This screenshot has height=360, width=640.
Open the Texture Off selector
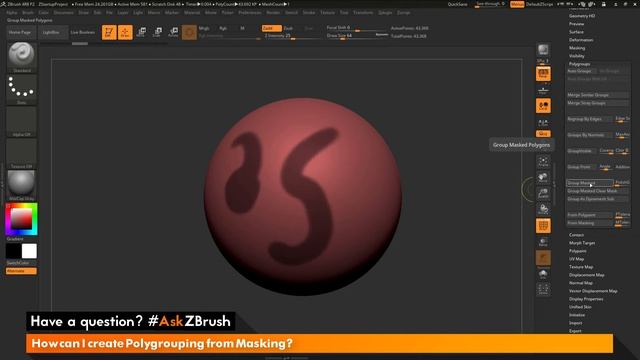22,153
